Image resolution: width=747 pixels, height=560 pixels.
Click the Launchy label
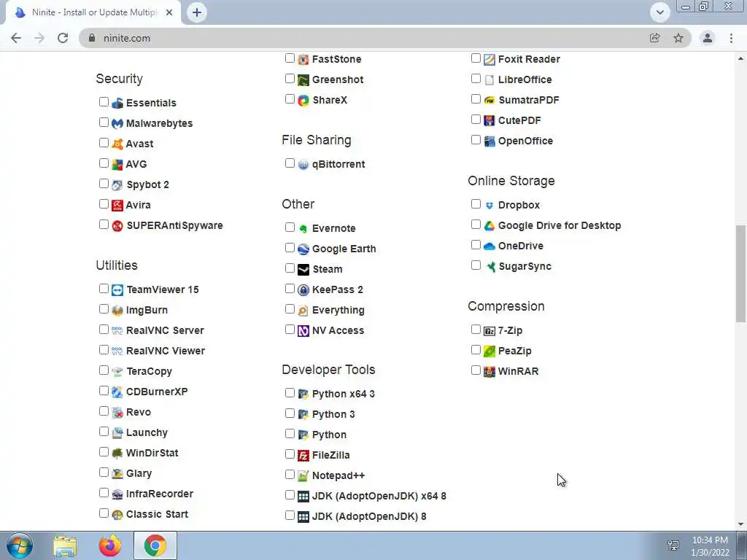[147, 432]
